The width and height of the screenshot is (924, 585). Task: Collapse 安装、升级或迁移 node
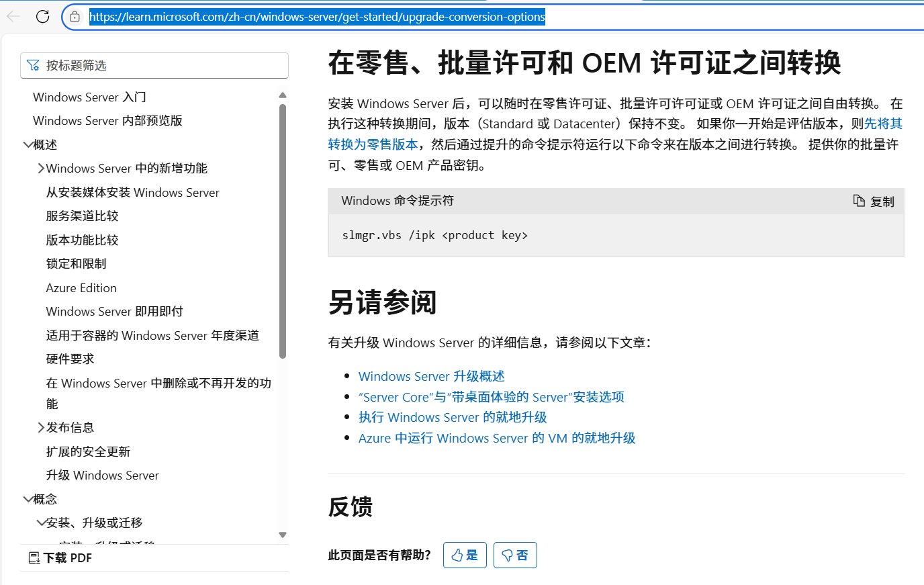pos(41,523)
